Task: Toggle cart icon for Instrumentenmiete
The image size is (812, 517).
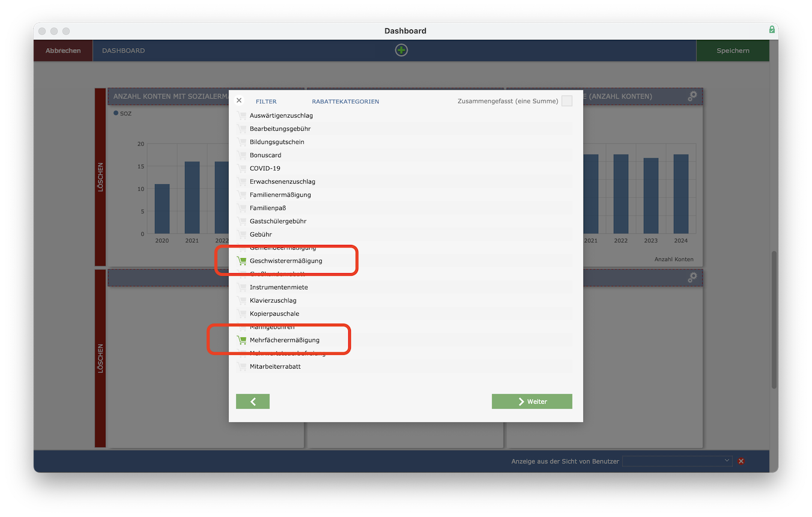Action: 241,287
